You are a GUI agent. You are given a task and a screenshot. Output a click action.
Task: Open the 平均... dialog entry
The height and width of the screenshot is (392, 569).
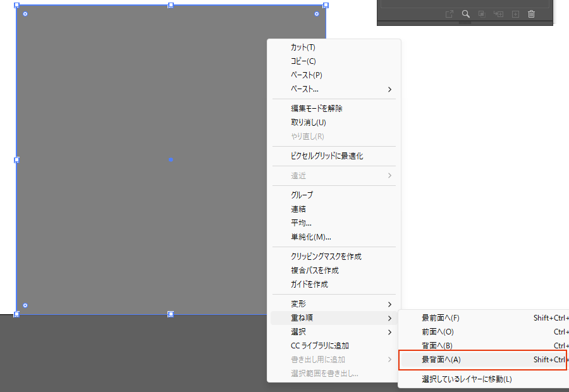click(334, 223)
